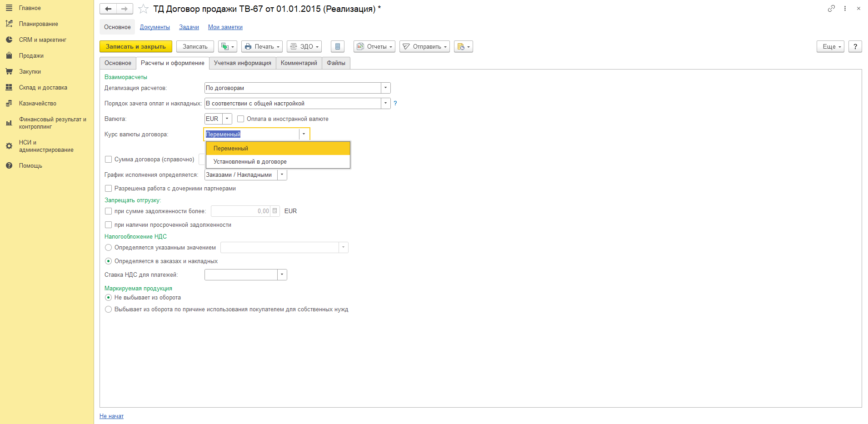Enable при сумме задолженности более checkbox

pyautogui.click(x=108, y=211)
